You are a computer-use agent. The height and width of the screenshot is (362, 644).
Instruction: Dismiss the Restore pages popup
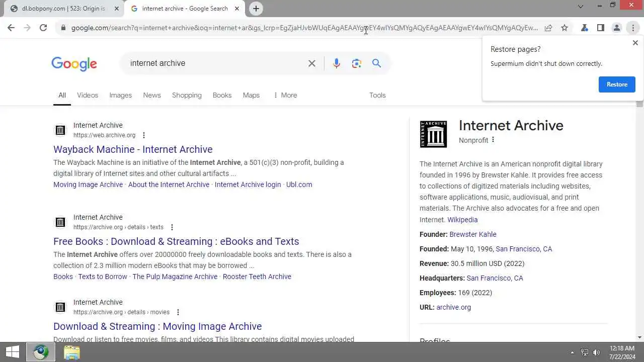(x=635, y=43)
